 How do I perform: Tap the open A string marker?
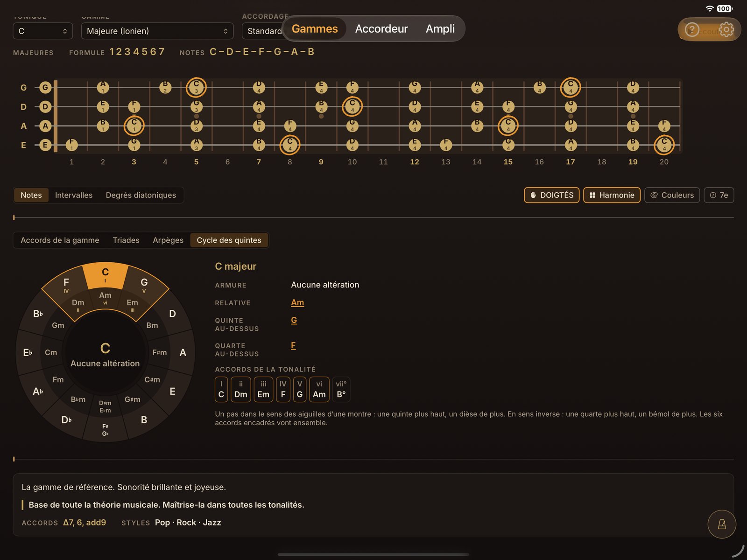pos(45,126)
